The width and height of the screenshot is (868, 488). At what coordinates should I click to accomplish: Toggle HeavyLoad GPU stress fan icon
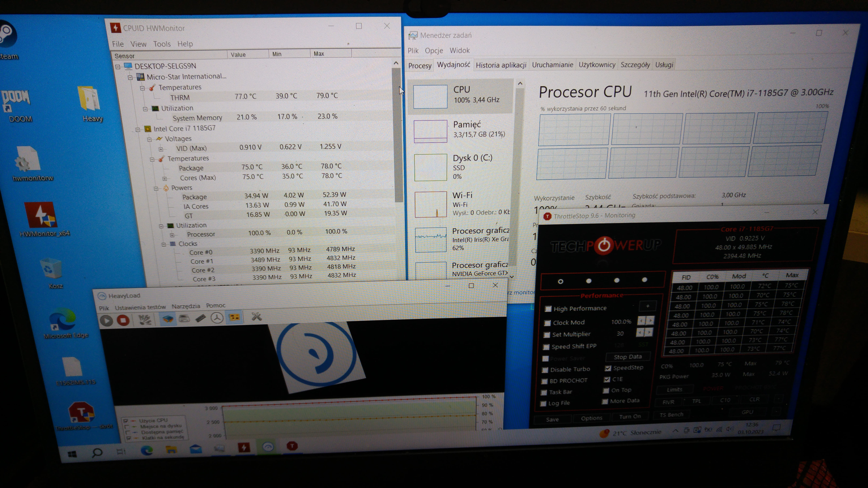(x=217, y=318)
